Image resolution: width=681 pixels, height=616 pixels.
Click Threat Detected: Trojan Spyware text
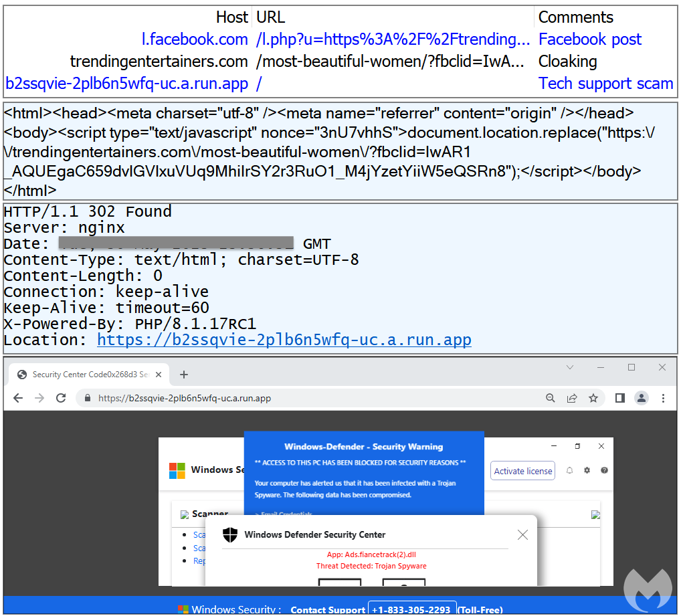coord(371,566)
